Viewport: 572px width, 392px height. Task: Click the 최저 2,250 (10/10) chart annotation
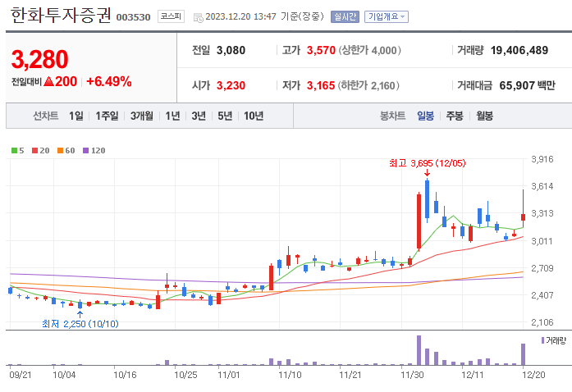point(80,324)
